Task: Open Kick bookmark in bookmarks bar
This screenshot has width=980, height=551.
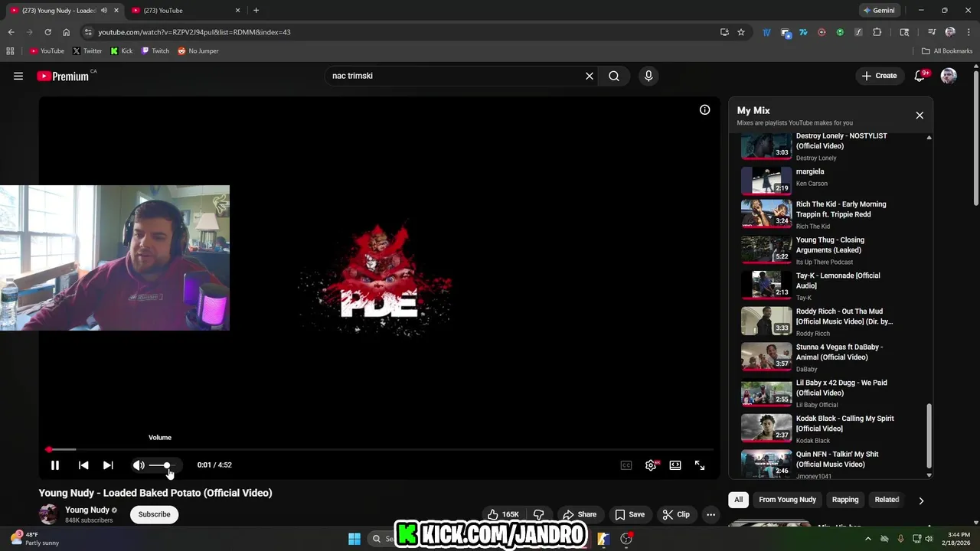Action: [122, 51]
